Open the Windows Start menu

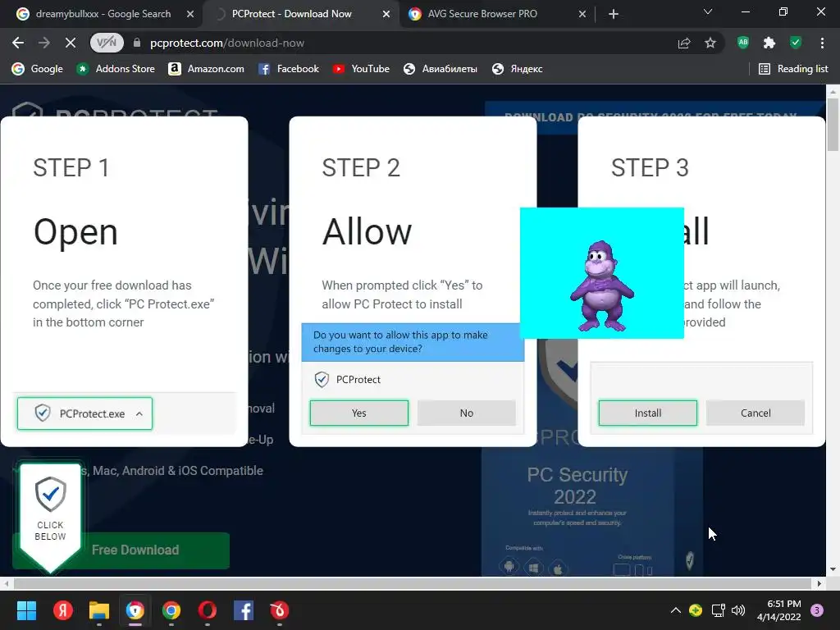tap(26, 610)
